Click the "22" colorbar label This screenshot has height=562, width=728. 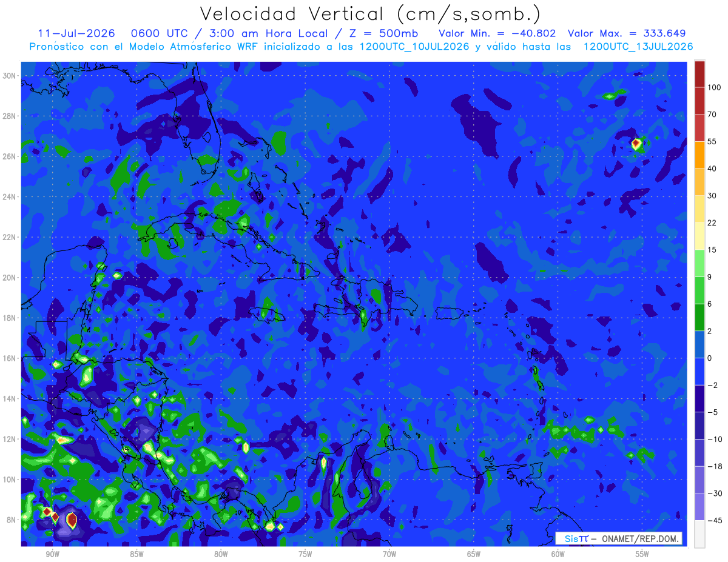[x=712, y=222]
